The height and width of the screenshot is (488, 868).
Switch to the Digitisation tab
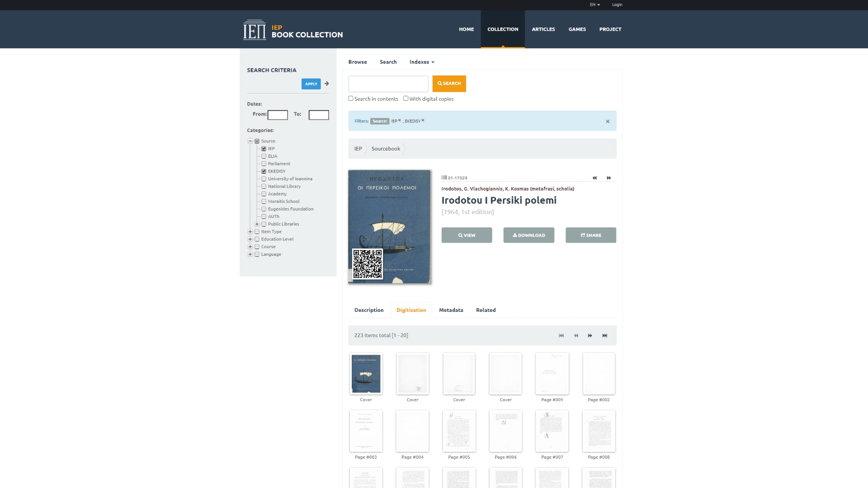411,310
